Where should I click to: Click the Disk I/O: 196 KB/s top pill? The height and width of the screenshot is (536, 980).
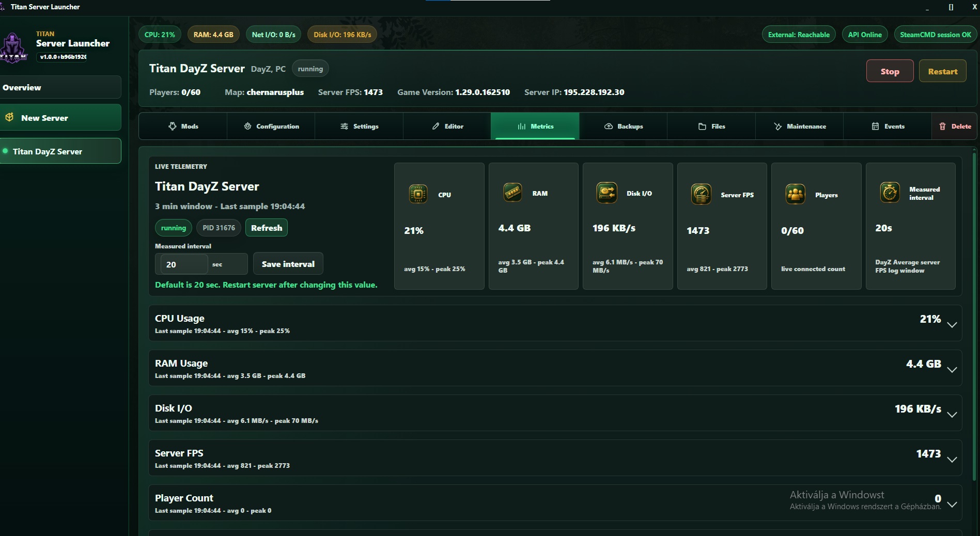[343, 35]
